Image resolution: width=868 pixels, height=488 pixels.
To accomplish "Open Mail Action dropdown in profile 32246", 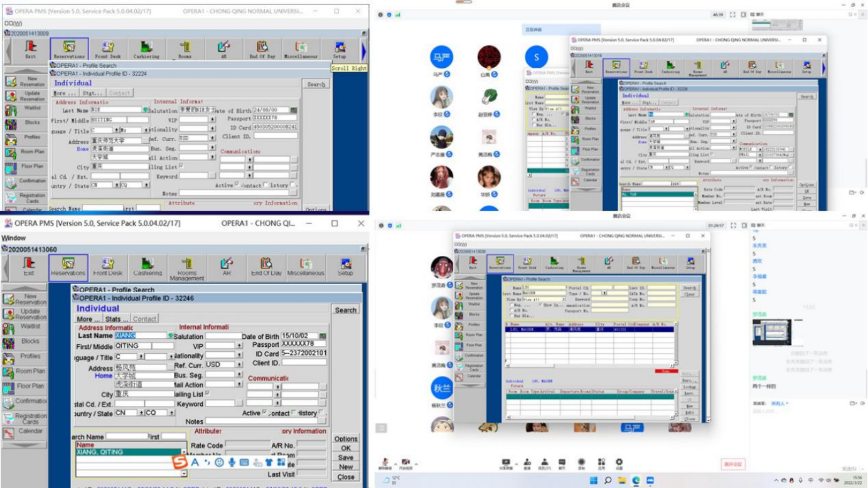I will [238, 385].
